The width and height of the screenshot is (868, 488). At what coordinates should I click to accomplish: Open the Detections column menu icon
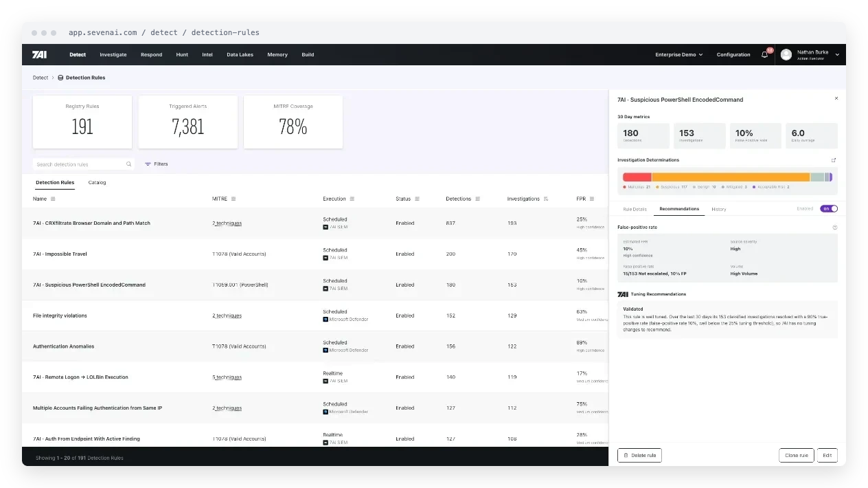pyautogui.click(x=477, y=199)
